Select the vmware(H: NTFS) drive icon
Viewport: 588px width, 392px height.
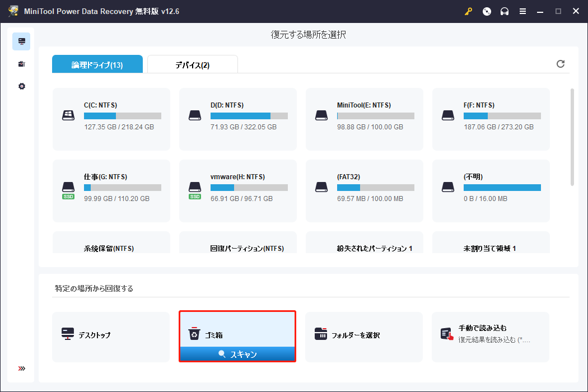point(195,188)
